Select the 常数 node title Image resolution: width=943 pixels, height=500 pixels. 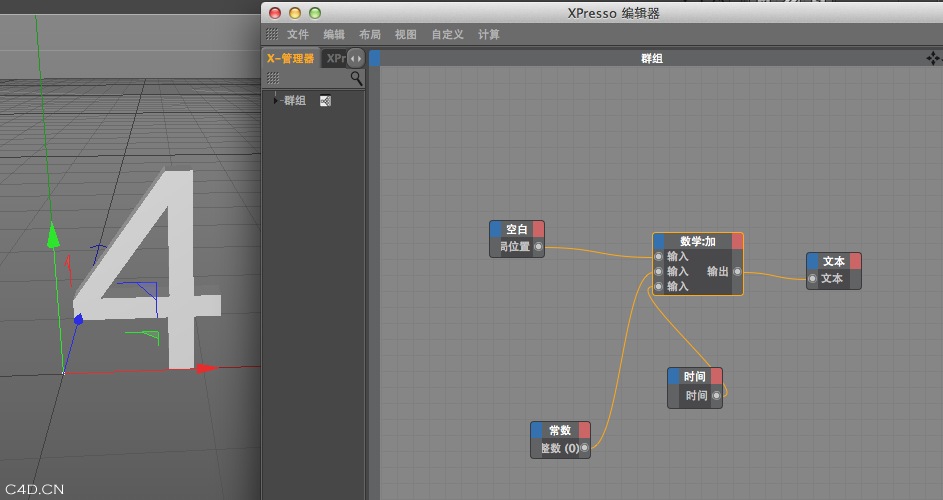[x=560, y=430]
